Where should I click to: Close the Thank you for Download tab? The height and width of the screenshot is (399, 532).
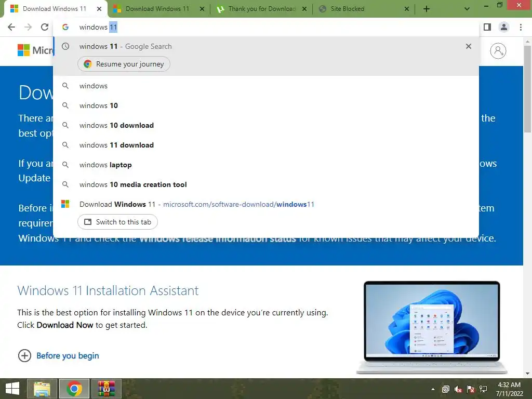[x=304, y=9]
